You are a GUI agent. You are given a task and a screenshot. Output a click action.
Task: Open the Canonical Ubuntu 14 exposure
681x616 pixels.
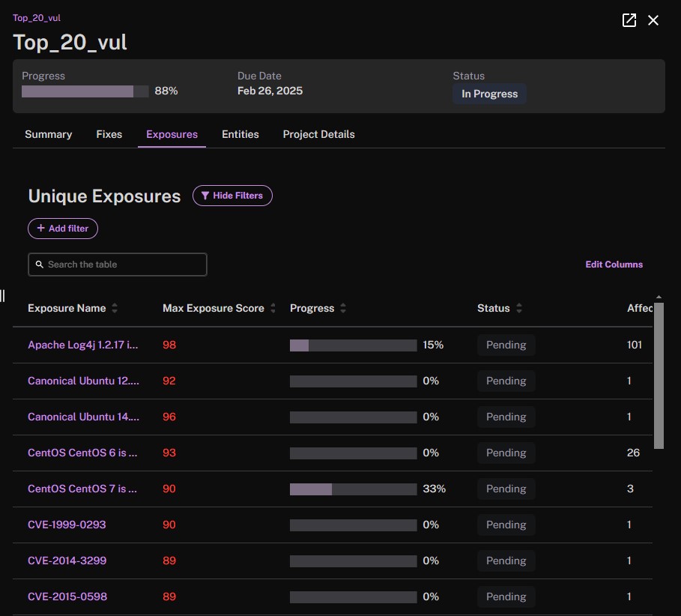(83, 417)
